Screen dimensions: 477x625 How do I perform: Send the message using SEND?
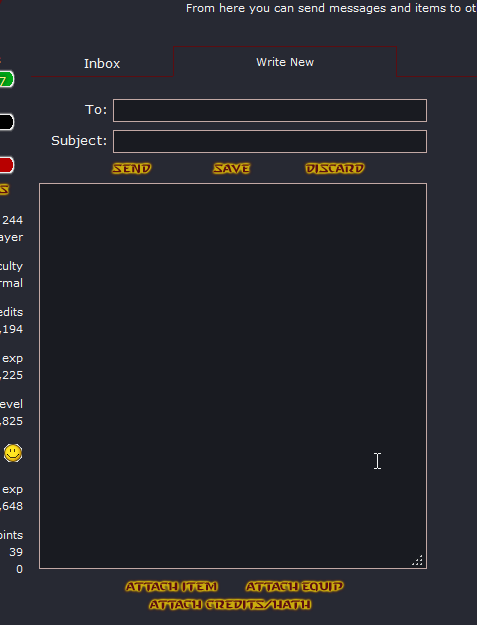click(132, 169)
